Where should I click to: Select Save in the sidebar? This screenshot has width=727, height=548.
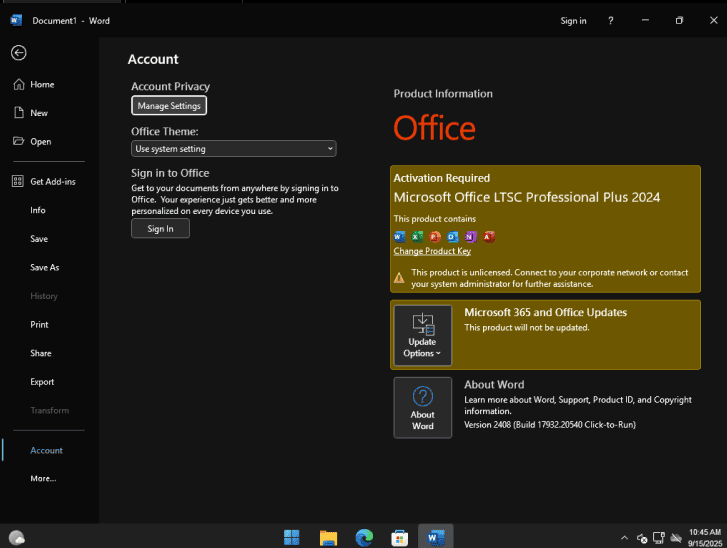pos(39,239)
